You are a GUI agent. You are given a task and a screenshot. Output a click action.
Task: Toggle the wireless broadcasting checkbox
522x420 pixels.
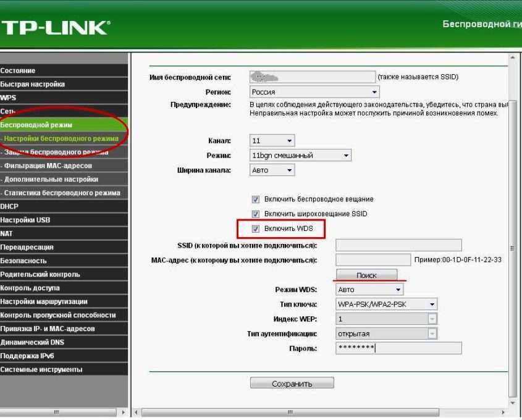pos(255,199)
